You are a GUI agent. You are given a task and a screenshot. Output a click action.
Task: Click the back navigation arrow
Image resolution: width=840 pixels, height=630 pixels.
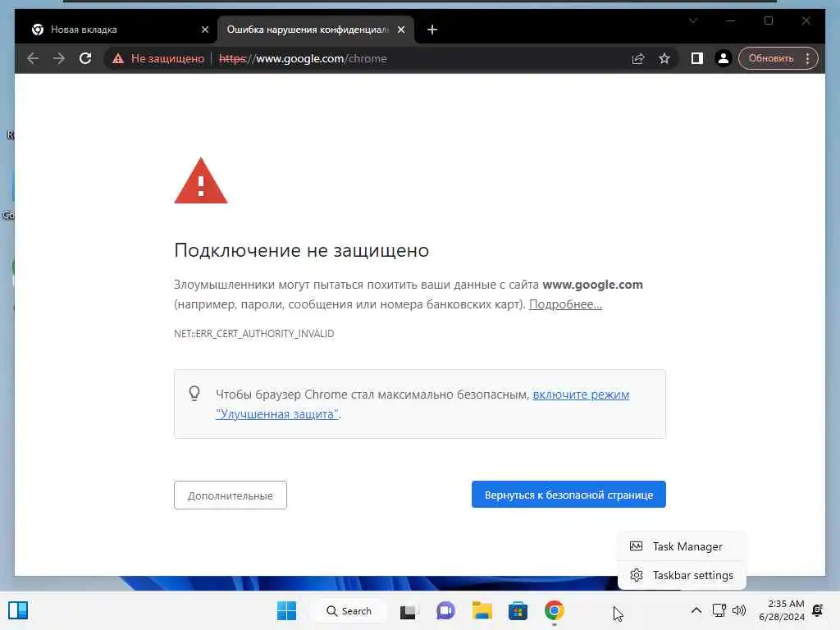(x=33, y=58)
